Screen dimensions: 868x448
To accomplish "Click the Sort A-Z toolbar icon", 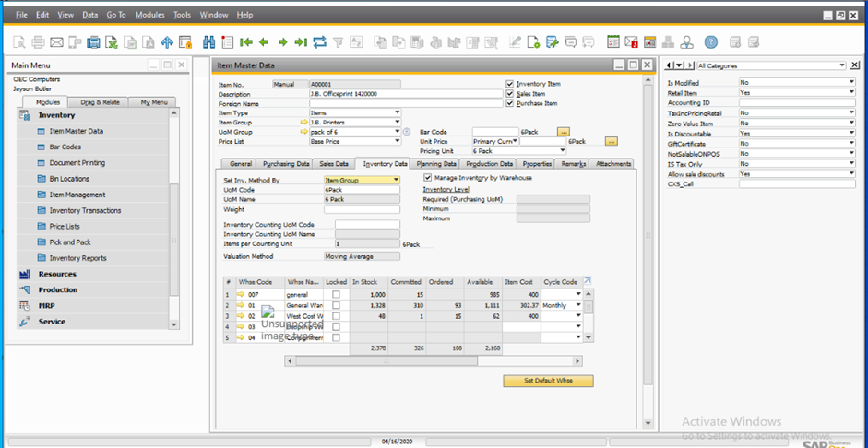I will pyautogui.click(x=356, y=42).
